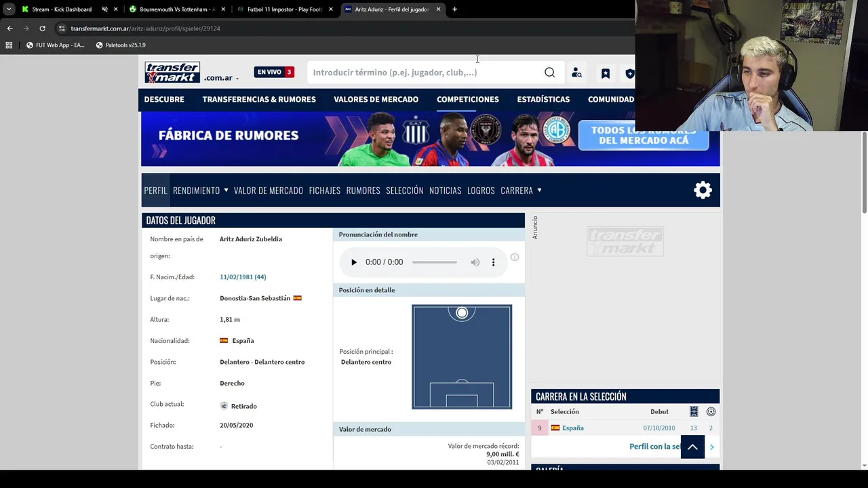Open the VALOR DE MERCADO player tab
Screen dimensions: 868x488
tap(269, 190)
